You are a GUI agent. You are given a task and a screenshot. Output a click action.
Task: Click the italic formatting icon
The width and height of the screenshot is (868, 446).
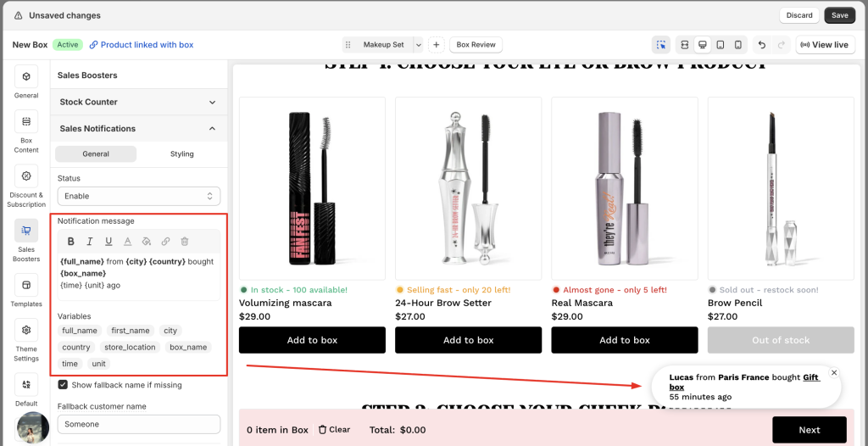90,242
